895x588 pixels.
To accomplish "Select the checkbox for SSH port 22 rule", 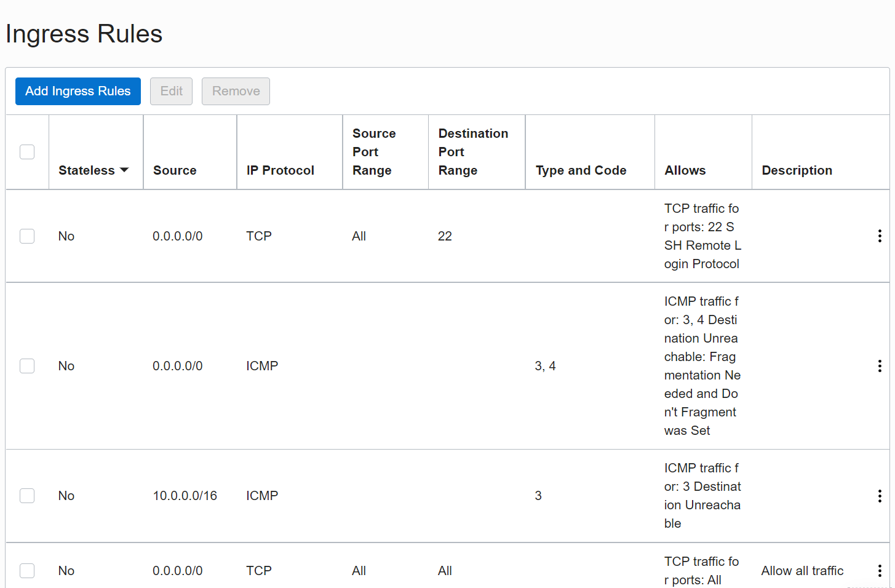I will point(27,236).
